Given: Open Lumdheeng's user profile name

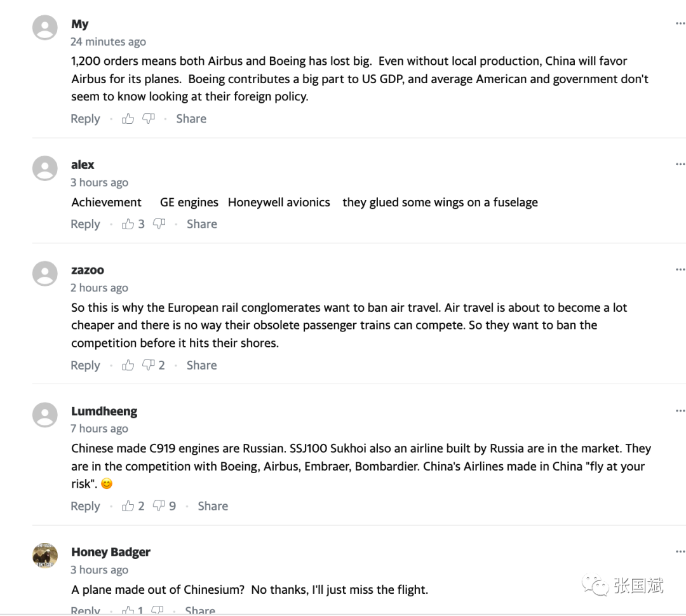Looking at the screenshot, I should (x=104, y=412).
